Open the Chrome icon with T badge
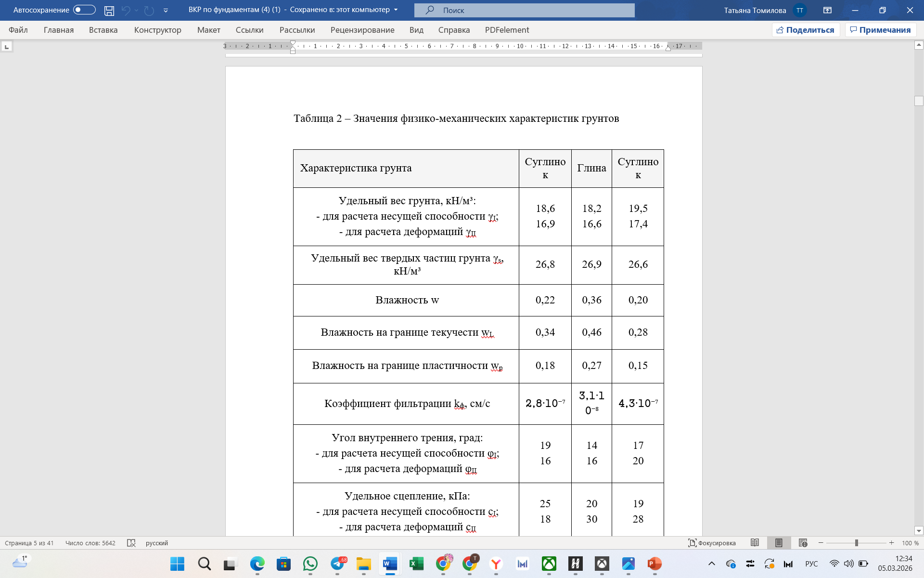Screen dimensions: 924x578 (x=470, y=564)
